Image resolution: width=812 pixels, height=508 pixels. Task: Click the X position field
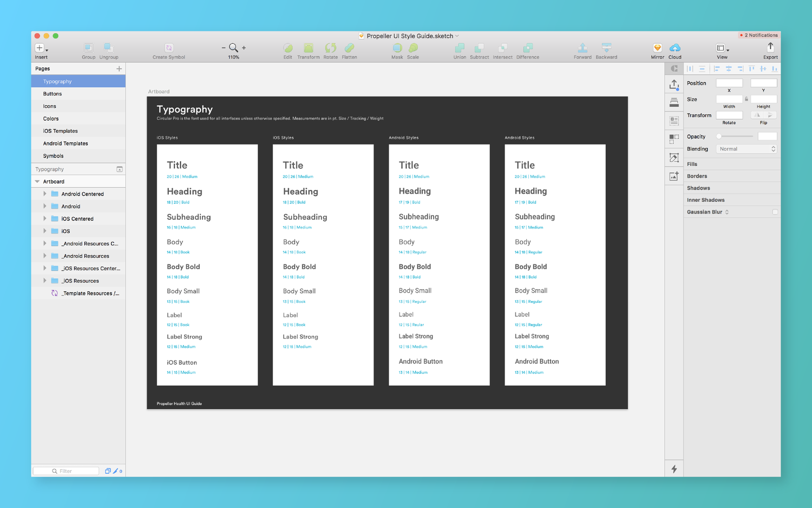(x=729, y=83)
